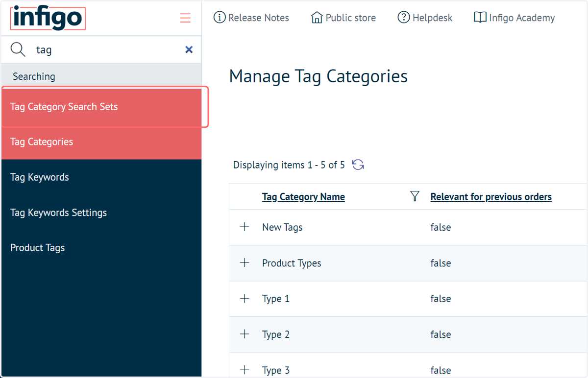Clear the search text with the X
The height and width of the screenshot is (378, 588).
click(189, 49)
